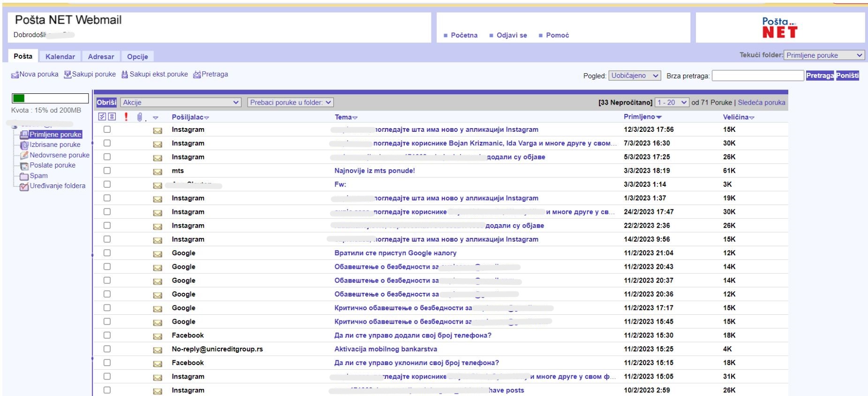This screenshot has width=868, height=396.
Task: Check the Instagram 7/3/2023 16:30 message checkbox
Action: coord(107,143)
